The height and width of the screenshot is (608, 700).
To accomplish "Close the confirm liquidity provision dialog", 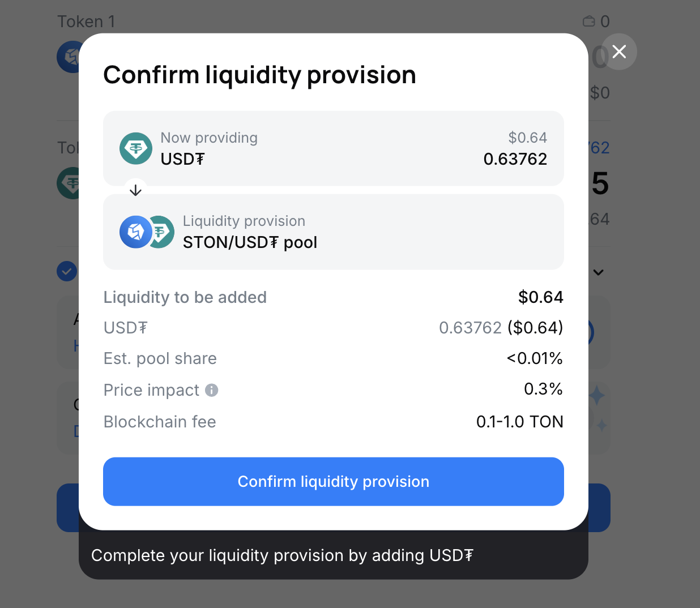I will [x=619, y=52].
